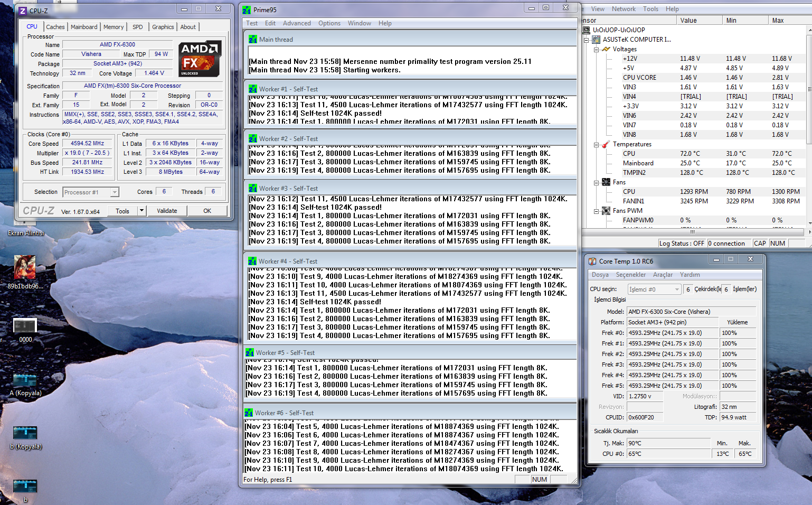Open the Advanced menu in Prime95

tap(297, 23)
